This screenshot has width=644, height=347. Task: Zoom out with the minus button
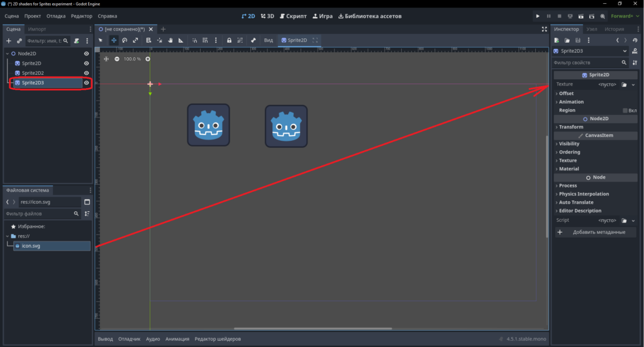point(117,59)
